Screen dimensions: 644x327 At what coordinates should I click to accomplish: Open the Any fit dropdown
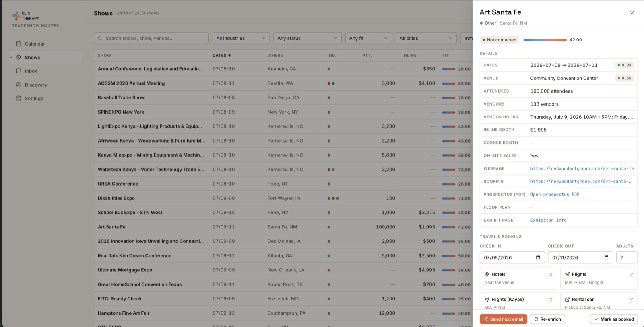369,38
